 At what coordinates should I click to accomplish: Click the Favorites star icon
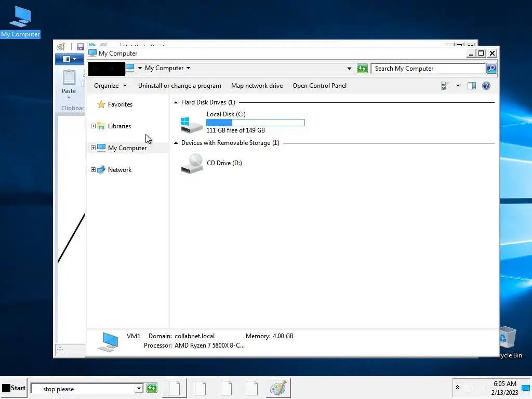[x=101, y=104]
